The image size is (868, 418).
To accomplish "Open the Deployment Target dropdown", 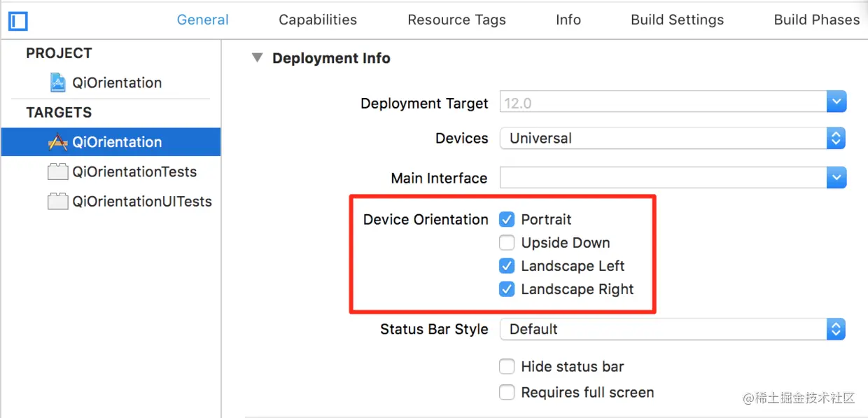I will click(x=836, y=102).
